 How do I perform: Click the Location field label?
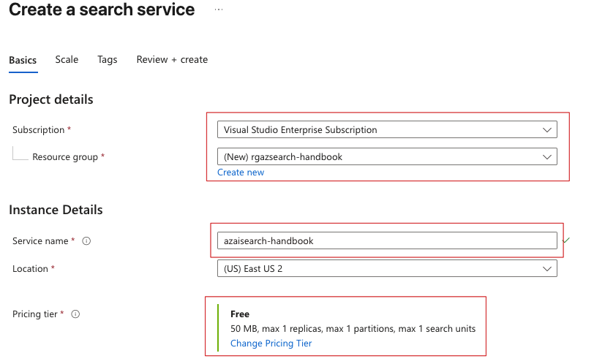tap(30, 269)
